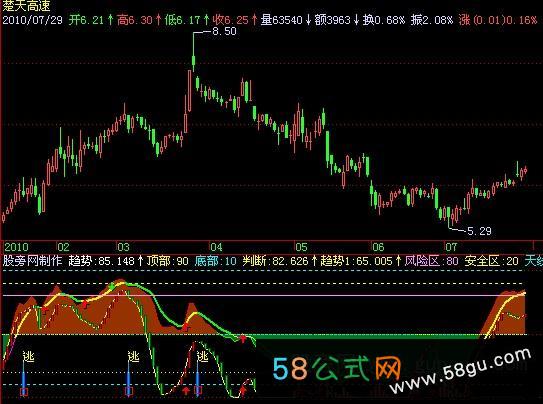Click the 5.29 lowest price label

[479, 231]
